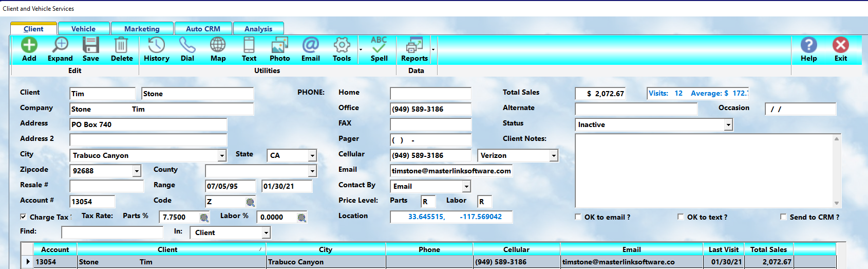The image size is (868, 269).
Task: Open the Expand search tool
Action: click(60, 49)
